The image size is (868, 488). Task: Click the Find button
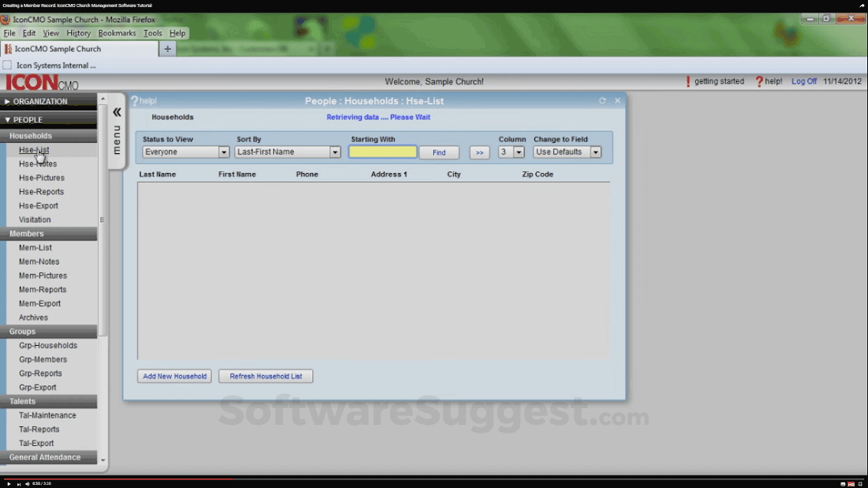click(x=439, y=152)
